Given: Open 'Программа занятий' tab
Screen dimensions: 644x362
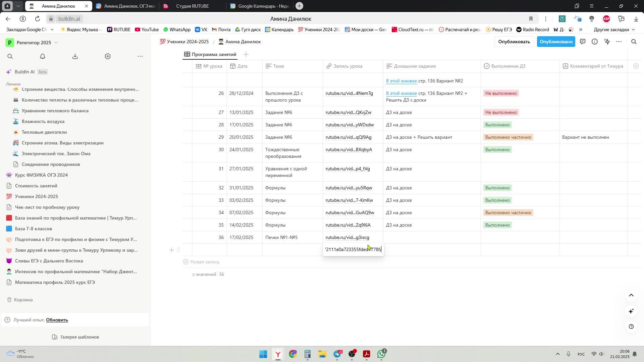Looking at the screenshot, I should tap(214, 54).
